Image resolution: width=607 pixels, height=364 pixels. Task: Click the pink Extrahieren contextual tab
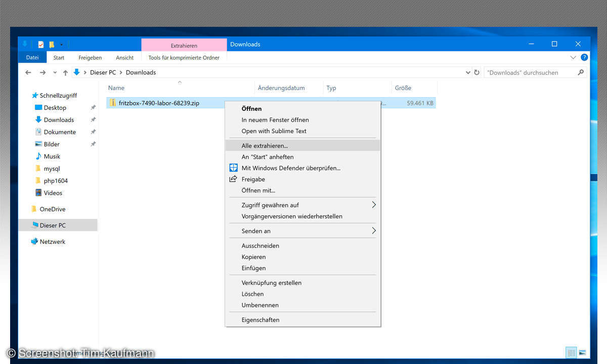point(184,45)
